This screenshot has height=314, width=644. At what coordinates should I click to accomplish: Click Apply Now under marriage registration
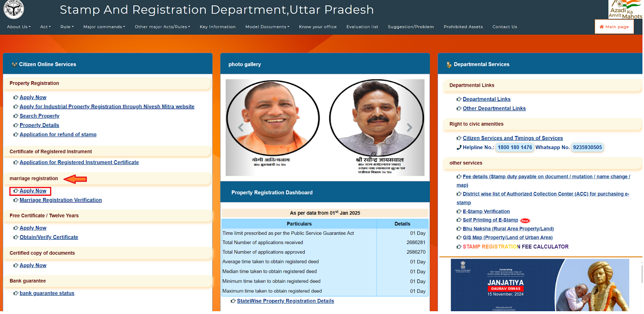pyautogui.click(x=33, y=191)
